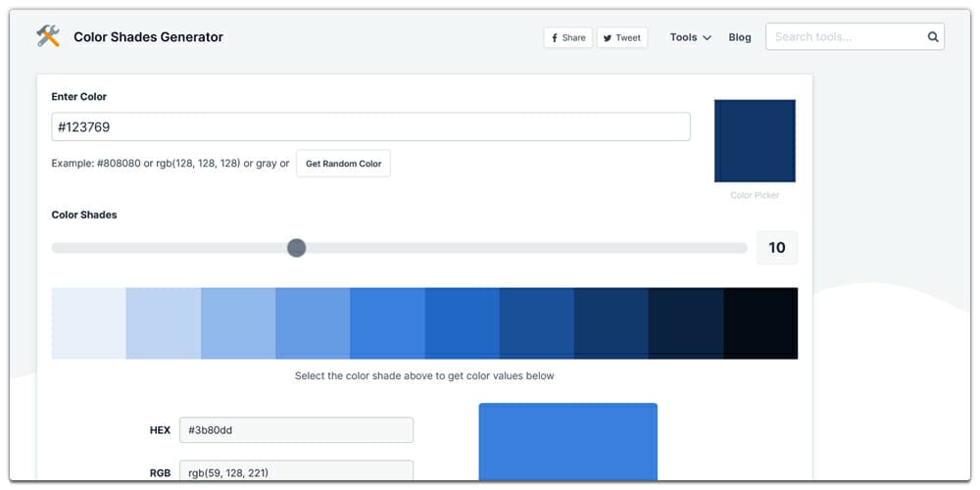Select the ninth dark navy shade
Image resolution: width=980 pixels, height=490 pixels.
coord(686,323)
